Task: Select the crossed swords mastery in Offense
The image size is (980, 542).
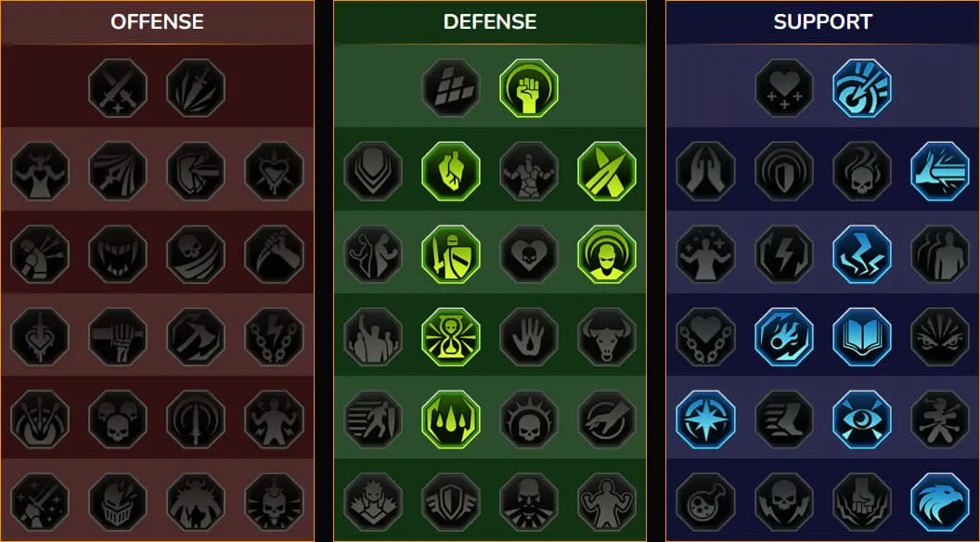Action: [x=118, y=88]
